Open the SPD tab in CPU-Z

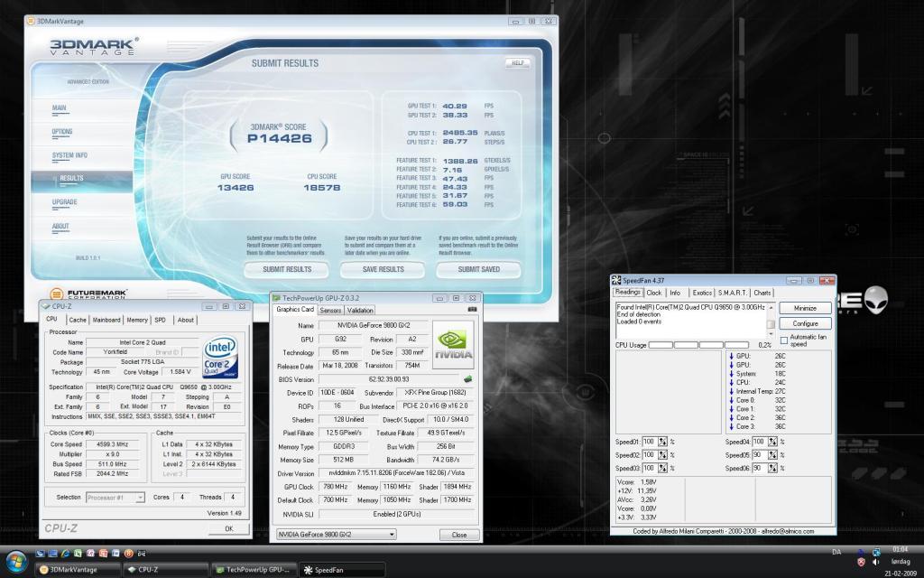[161, 320]
